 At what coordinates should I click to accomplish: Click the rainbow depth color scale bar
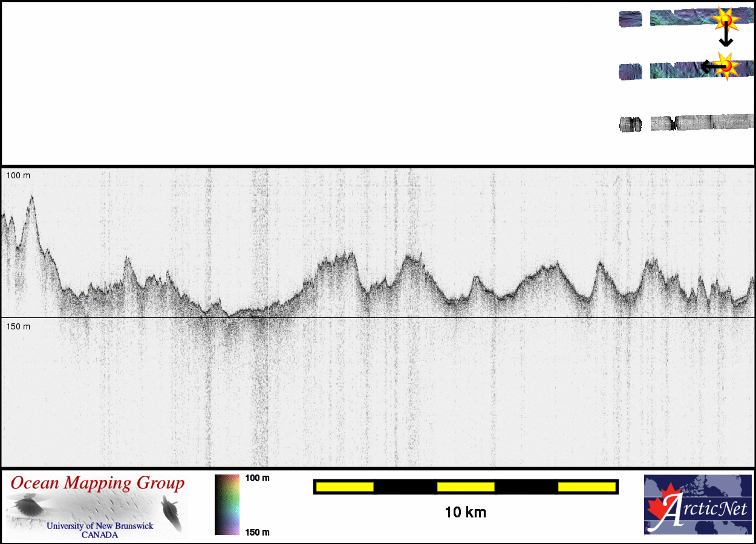click(x=227, y=505)
